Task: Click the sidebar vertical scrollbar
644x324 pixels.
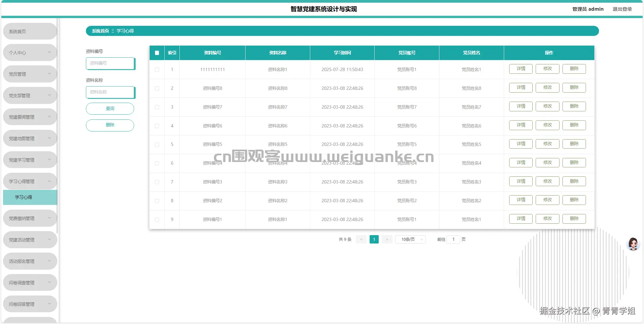Action: (58, 126)
